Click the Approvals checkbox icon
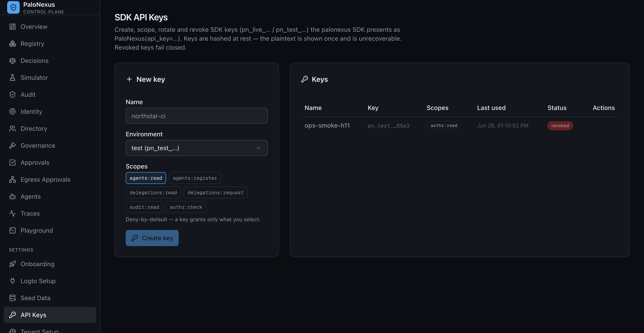The height and width of the screenshot is (333, 644). (x=13, y=162)
